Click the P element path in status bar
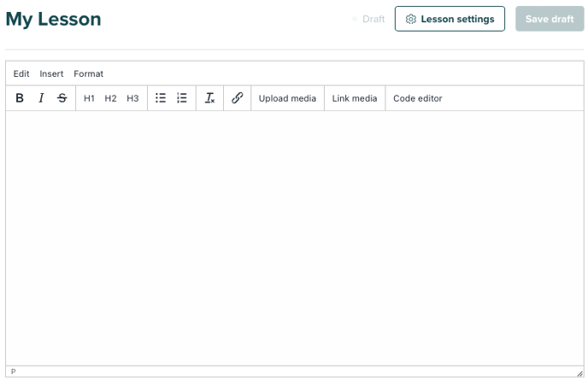Screen dimensions: 588x381 pos(14,372)
